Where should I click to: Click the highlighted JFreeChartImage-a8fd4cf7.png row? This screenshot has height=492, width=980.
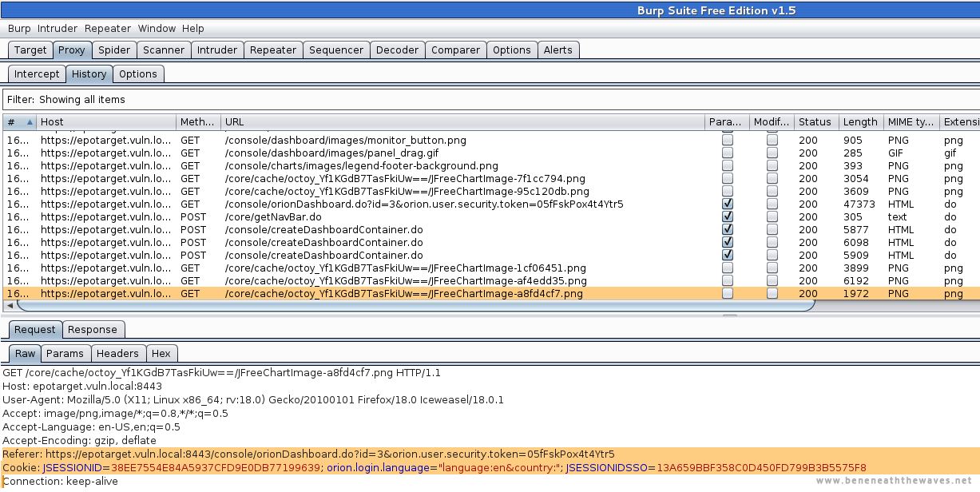point(490,293)
